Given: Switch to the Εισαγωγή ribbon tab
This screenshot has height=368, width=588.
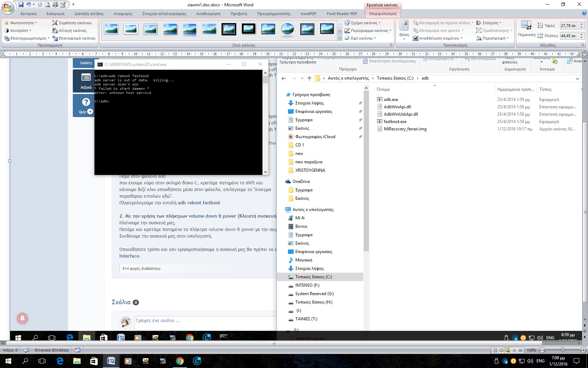Looking at the screenshot, I should (x=55, y=14).
